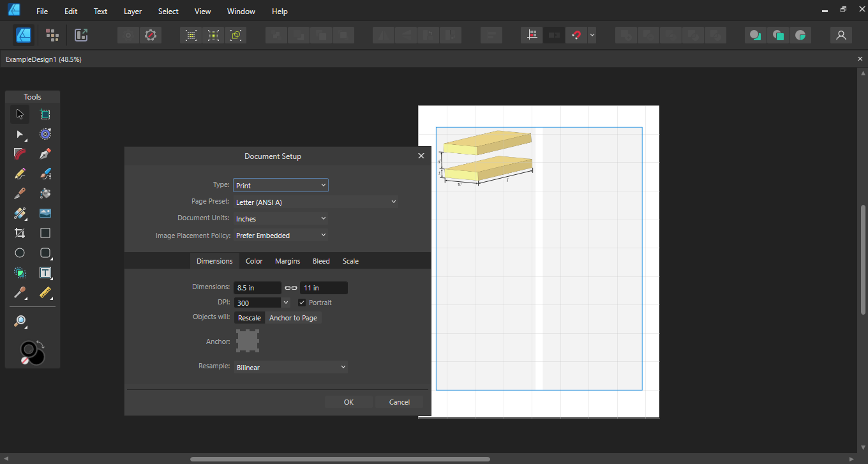This screenshot has width=868, height=464.
Task: Cancel the Document Setup dialog
Action: (399, 402)
